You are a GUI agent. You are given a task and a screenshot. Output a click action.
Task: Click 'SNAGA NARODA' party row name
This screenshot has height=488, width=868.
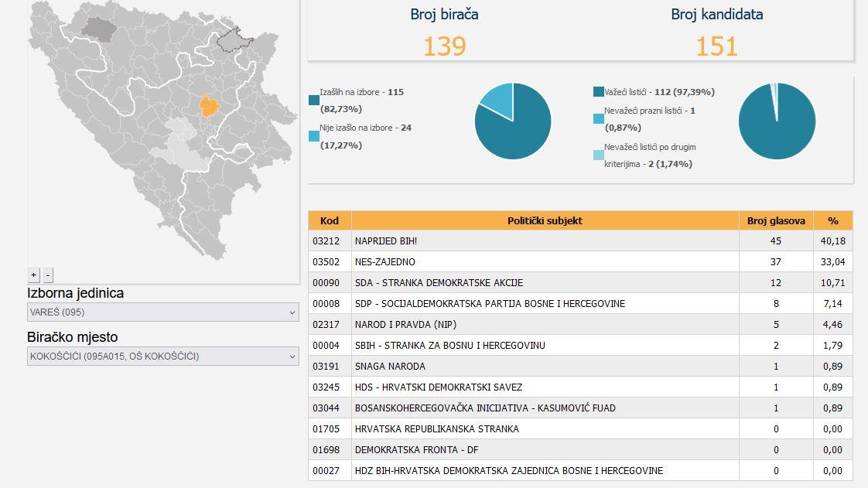pyautogui.click(x=390, y=367)
